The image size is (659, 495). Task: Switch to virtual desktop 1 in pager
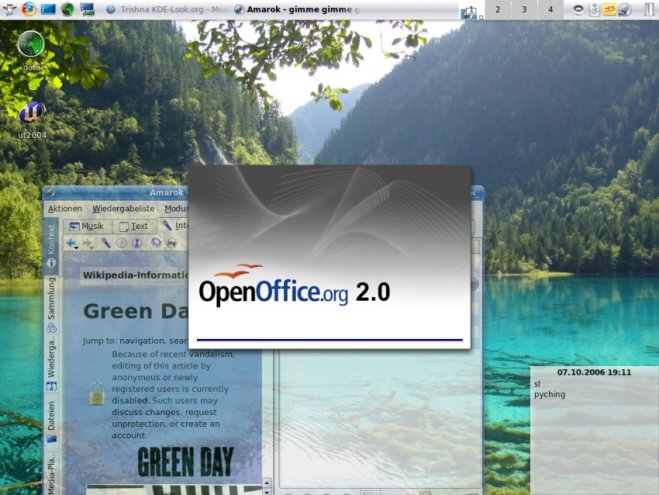(472, 10)
